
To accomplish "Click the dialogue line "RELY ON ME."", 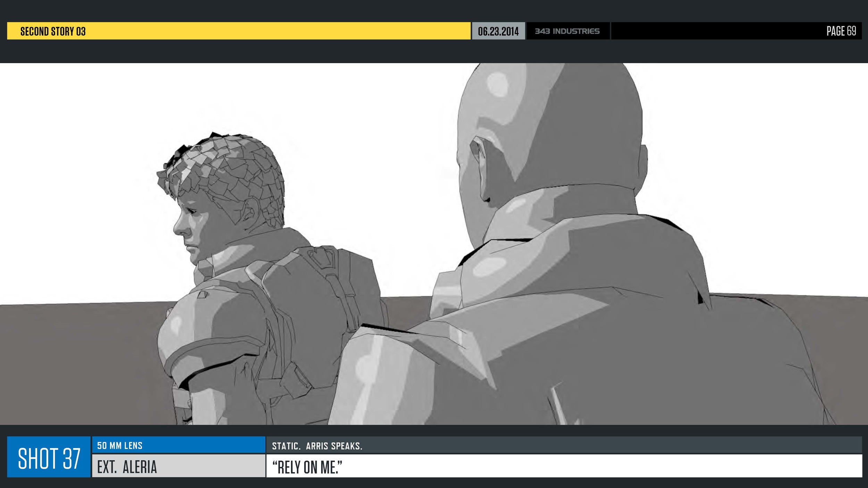I will [307, 467].
